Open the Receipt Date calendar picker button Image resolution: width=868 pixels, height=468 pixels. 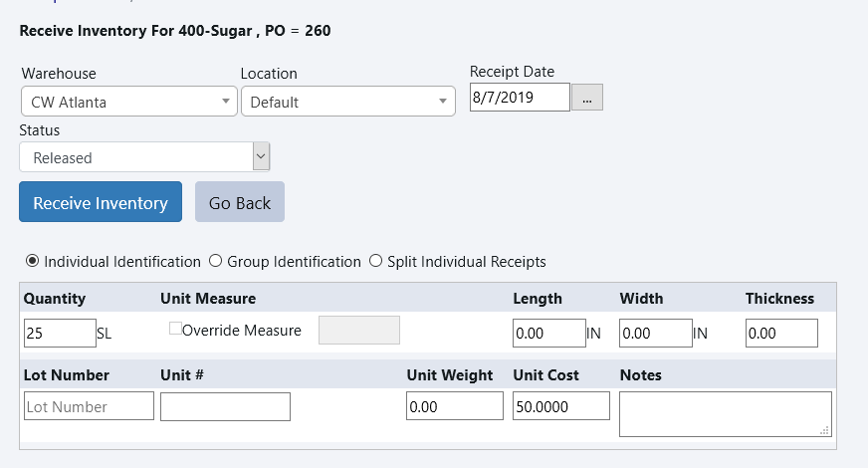pos(586,98)
